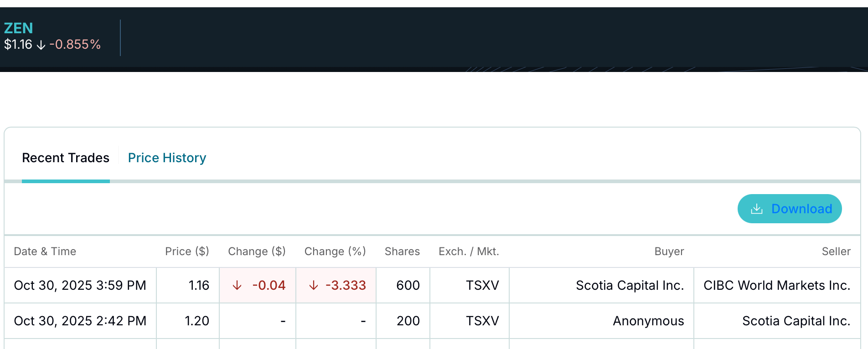Image resolution: width=868 pixels, height=349 pixels.
Task: Click the Date & Time column header
Action: coord(45,251)
